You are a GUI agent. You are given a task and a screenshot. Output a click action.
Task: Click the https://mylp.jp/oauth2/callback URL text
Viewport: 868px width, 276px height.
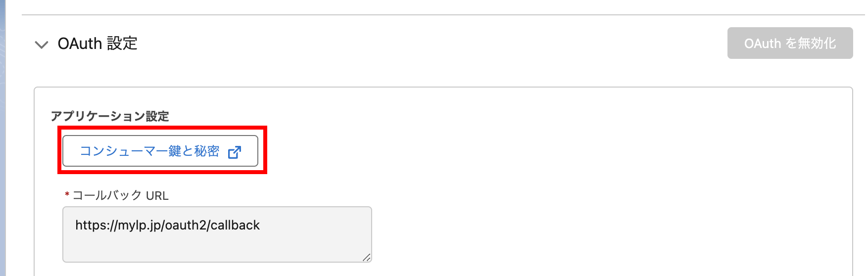(x=167, y=225)
